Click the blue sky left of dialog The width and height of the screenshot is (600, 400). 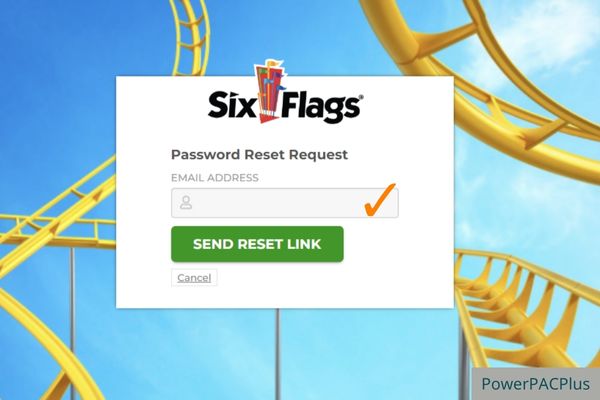tap(57, 96)
